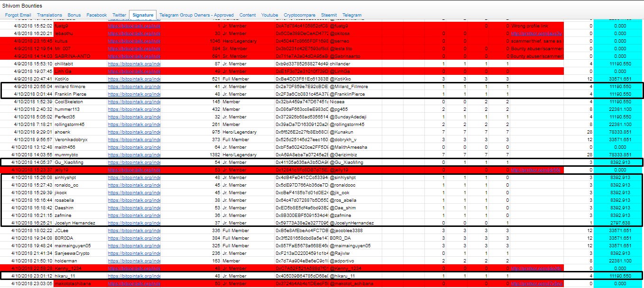Image resolution: width=644 pixels, height=288 pixels.
Task: Switch to the Forgot Email tab
Action: pyautogui.click(x=18, y=15)
